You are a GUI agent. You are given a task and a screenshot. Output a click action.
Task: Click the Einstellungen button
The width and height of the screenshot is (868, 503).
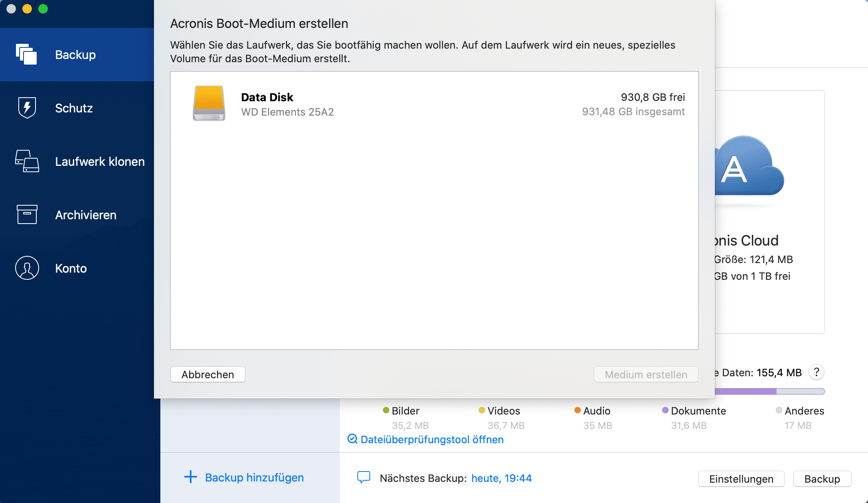(x=741, y=479)
